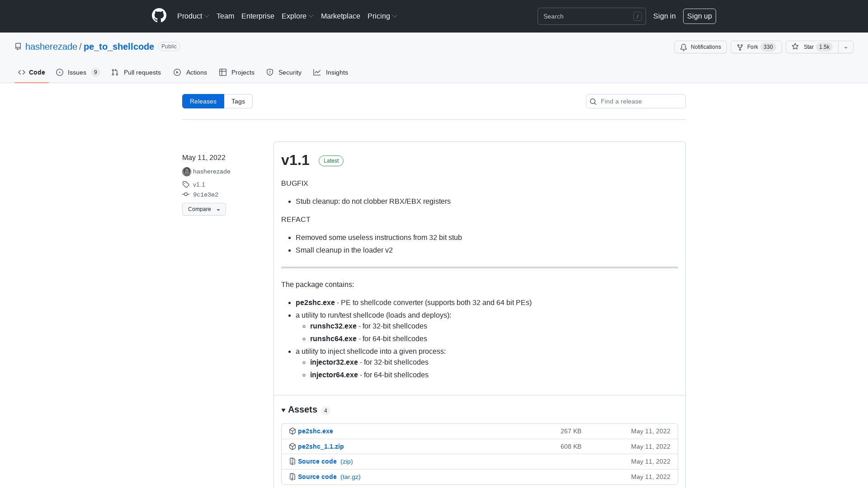868x488 pixels.
Task: Click the Code tab angle-bracket icon
Action: 22,72
